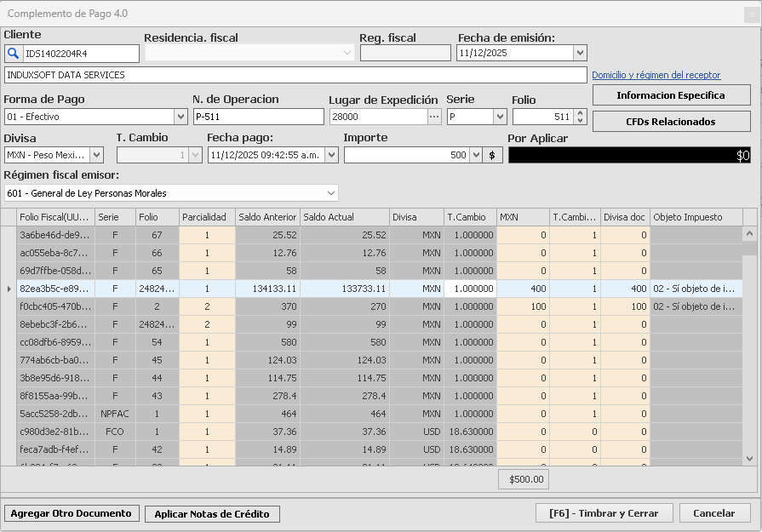
Task: Open the Fecha pago date dropdown
Action: tap(331, 155)
